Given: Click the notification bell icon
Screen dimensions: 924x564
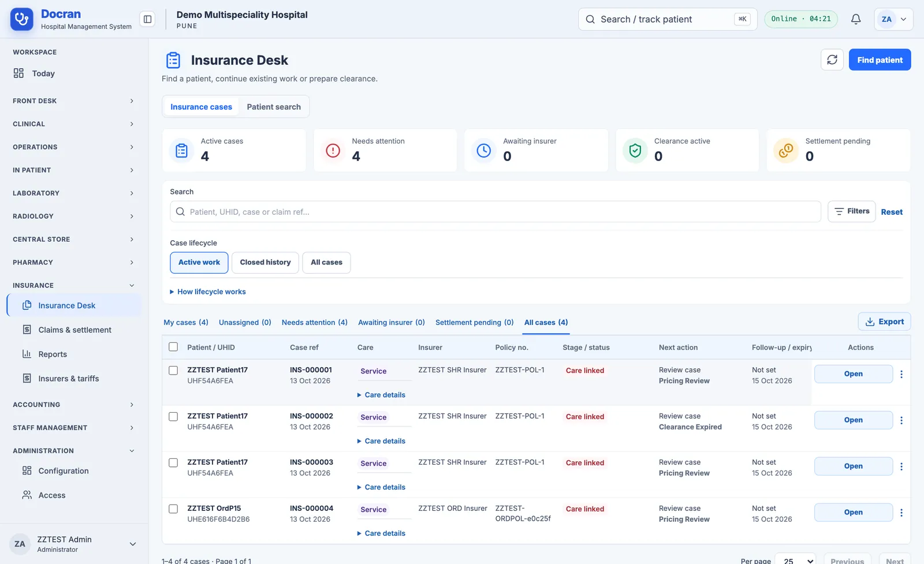Looking at the screenshot, I should 856,19.
